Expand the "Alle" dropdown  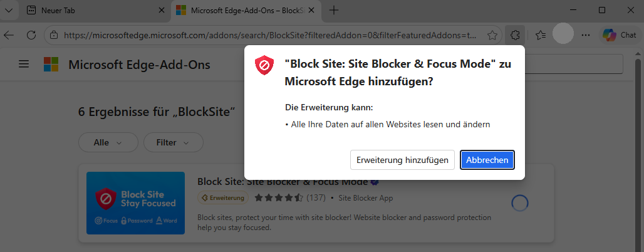[x=108, y=142]
